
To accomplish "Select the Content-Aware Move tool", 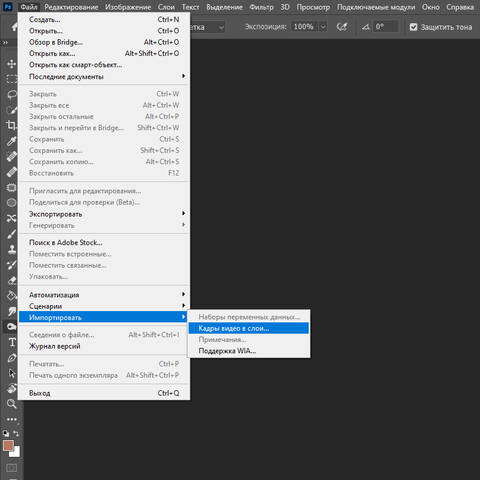I will [x=12, y=218].
